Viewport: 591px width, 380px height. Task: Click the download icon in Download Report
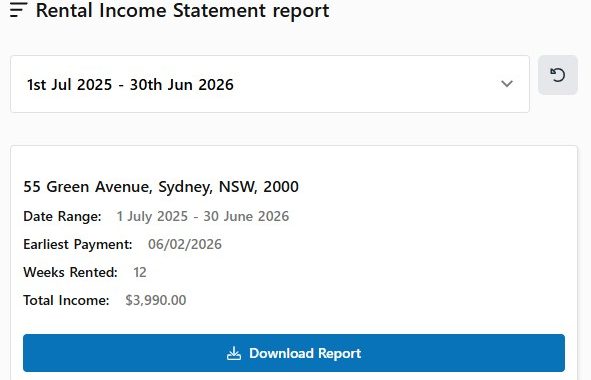pyautogui.click(x=234, y=354)
